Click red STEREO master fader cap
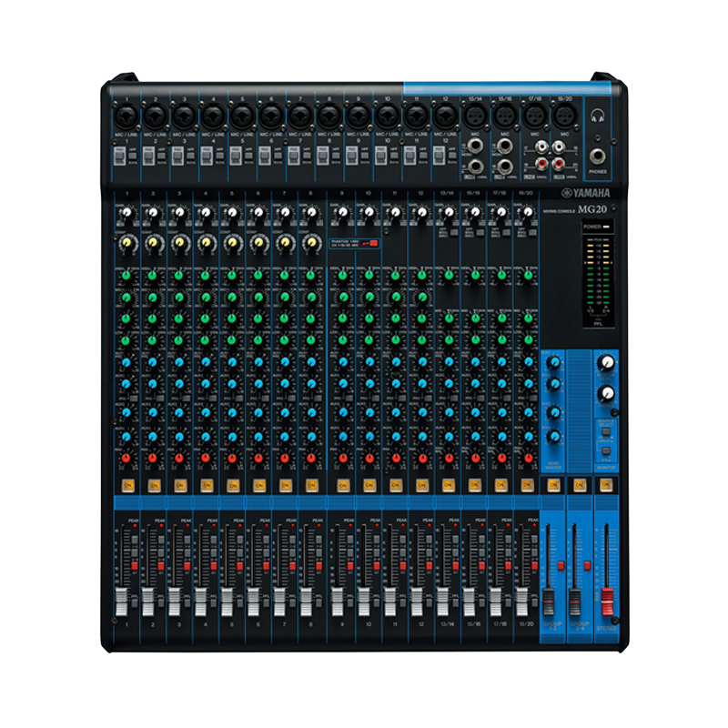This screenshot has height=728, width=728. [x=607, y=602]
